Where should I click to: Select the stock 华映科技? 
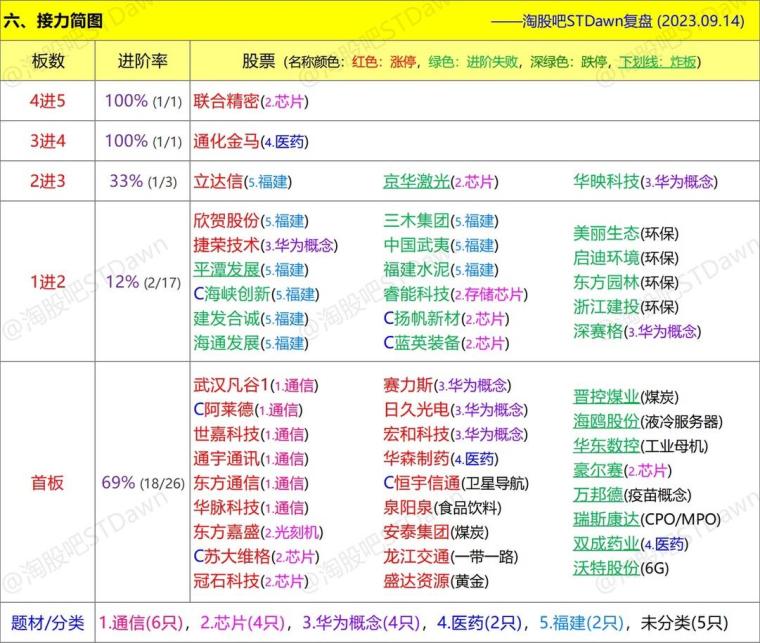606,182
